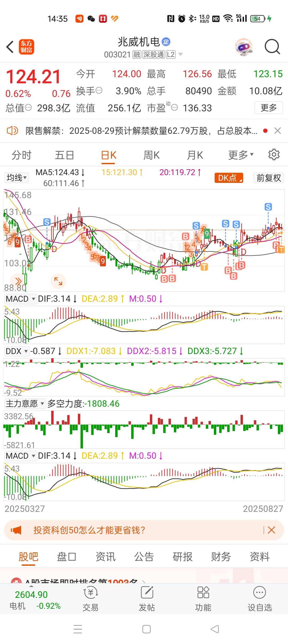Tap the 多空力度:-1808.46 value
288x644 pixels.
pyautogui.click(x=83, y=403)
